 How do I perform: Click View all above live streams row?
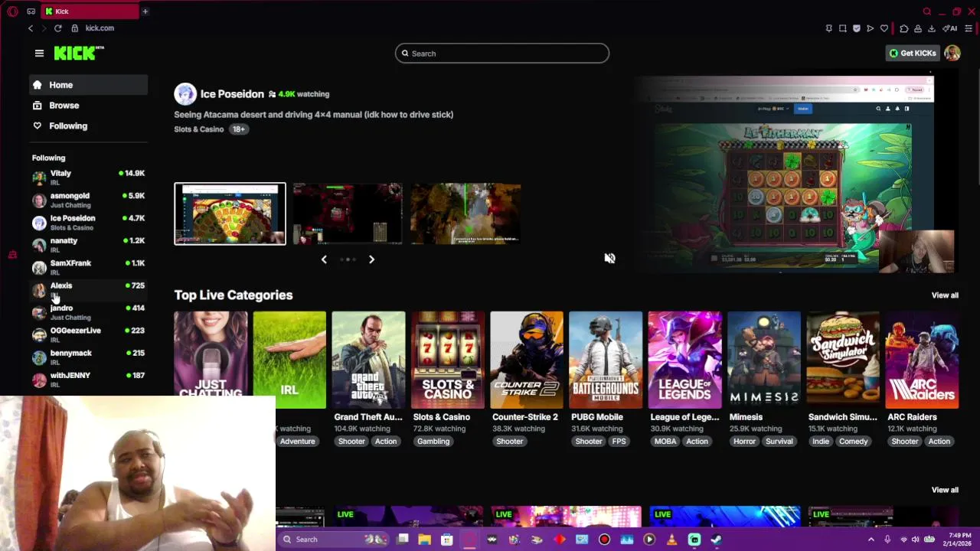[x=944, y=490]
